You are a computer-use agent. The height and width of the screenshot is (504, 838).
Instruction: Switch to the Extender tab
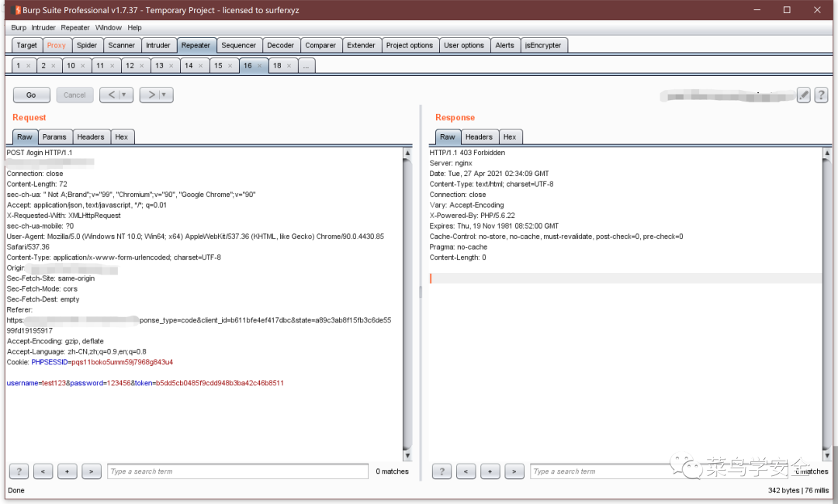[362, 46]
